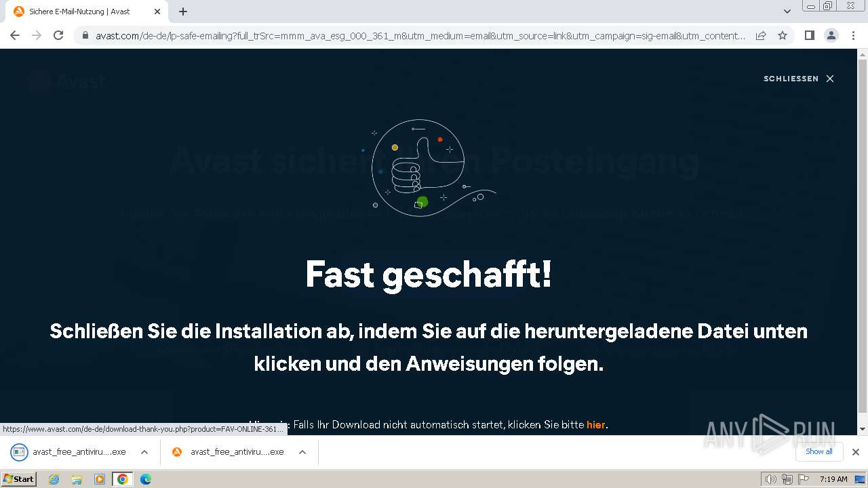This screenshot has width=868, height=488.
Task: Click the thumbs-up illustration
Action: click(430, 168)
